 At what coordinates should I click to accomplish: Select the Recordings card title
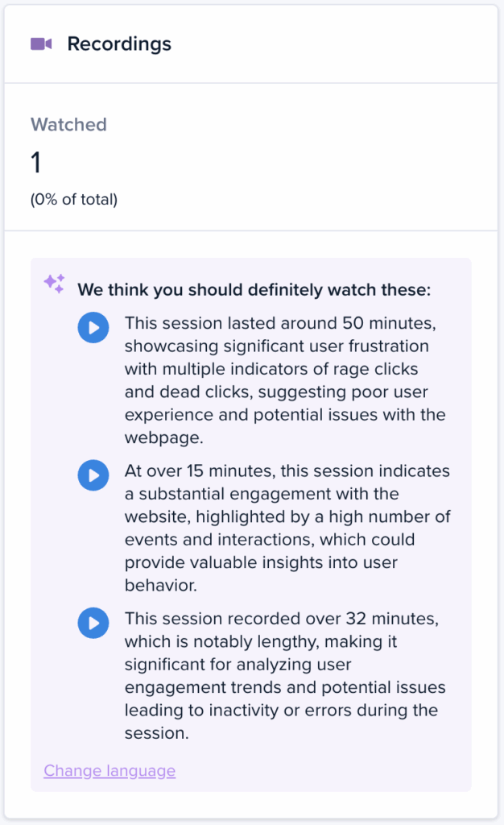(x=119, y=44)
